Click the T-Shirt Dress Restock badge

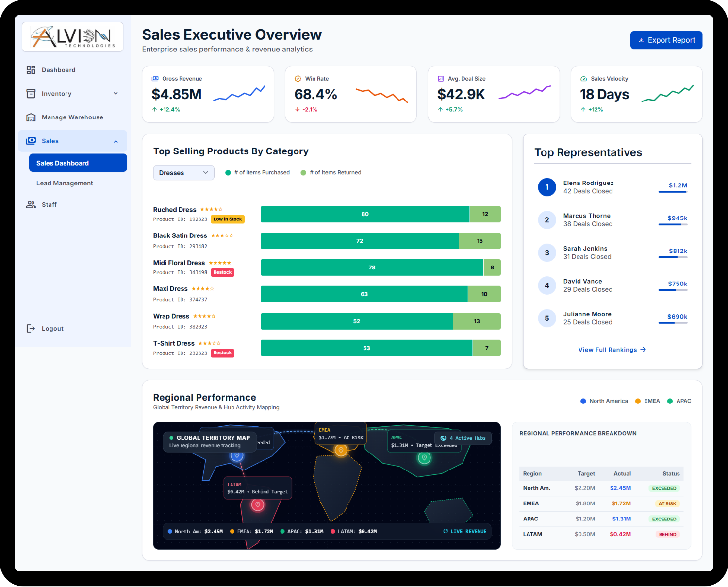pos(223,353)
